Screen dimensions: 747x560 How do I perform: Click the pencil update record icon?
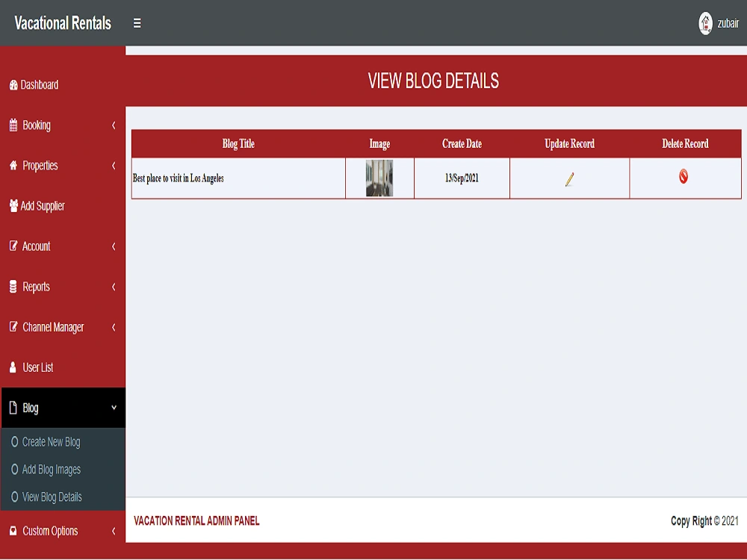pyautogui.click(x=569, y=179)
